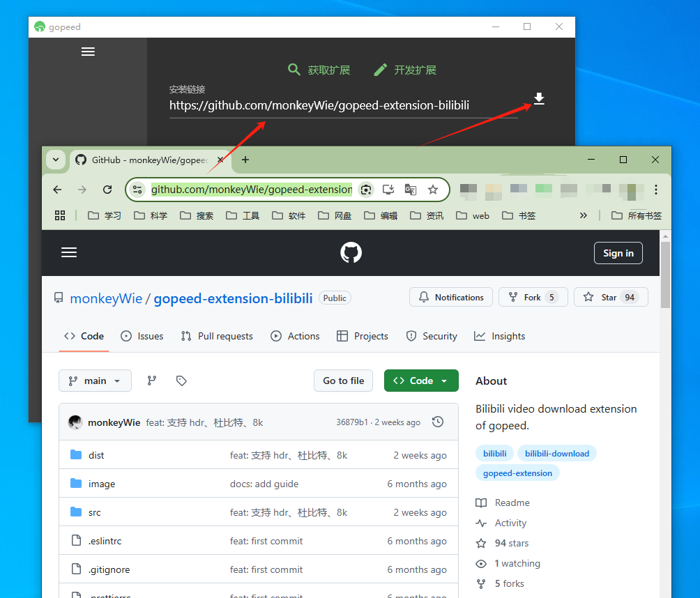The height and width of the screenshot is (598, 700).
Task: Fork the repository
Action: pyautogui.click(x=533, y=297)
